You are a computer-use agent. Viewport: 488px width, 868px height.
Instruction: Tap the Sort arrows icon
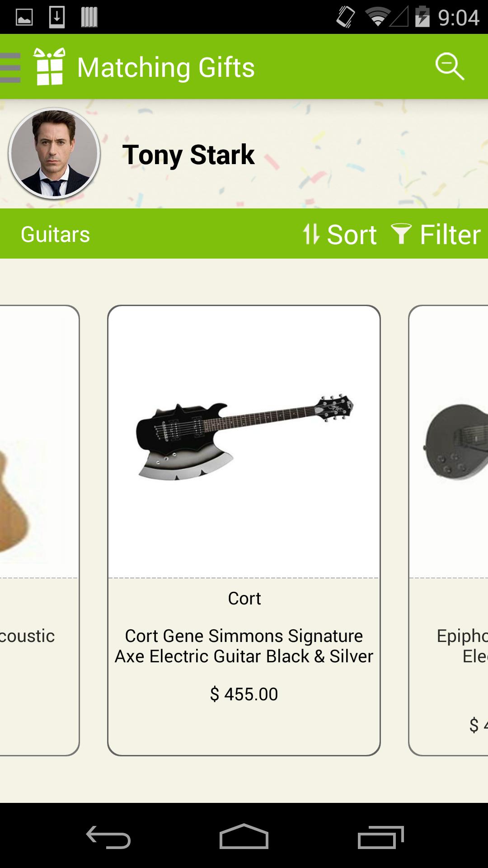click(311, 234)
